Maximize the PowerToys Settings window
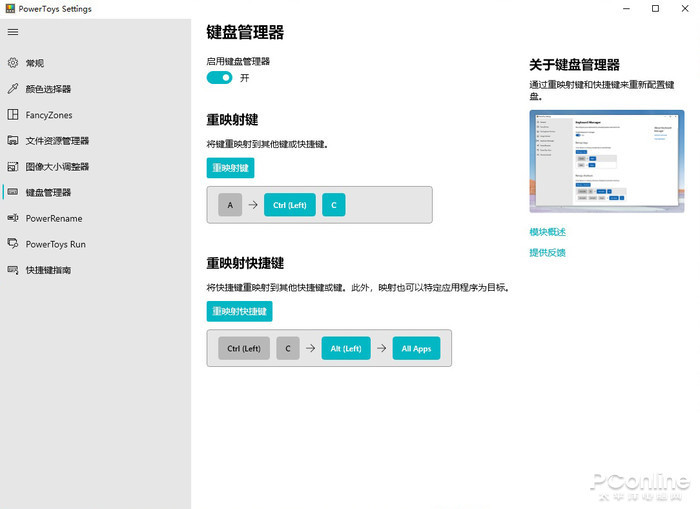This screenshot has height=509, width=700. coord(655,8)
